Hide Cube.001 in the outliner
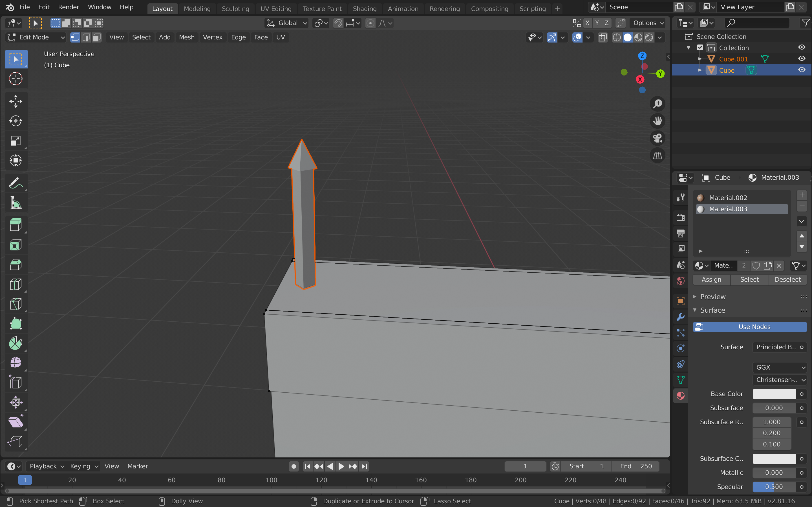 click(x=802, y=58)
